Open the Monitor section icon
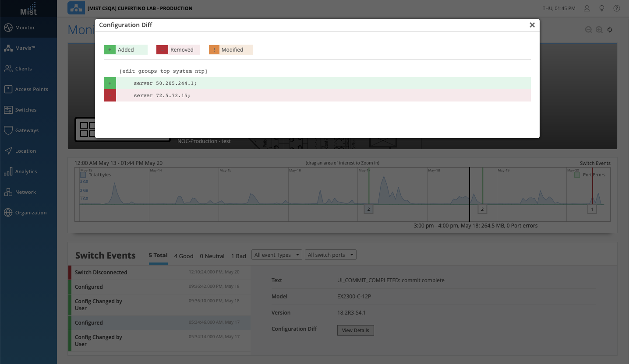 (8, 28)
